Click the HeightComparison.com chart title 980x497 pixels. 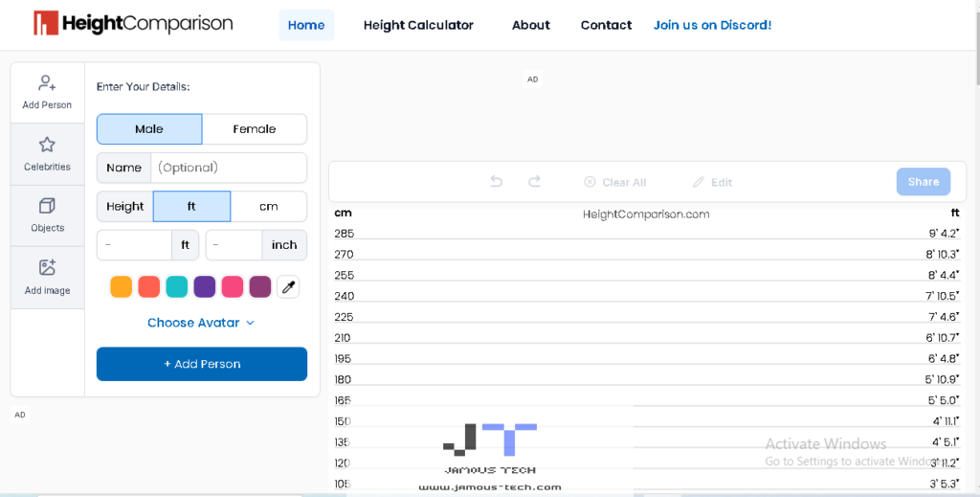(646, 214)
